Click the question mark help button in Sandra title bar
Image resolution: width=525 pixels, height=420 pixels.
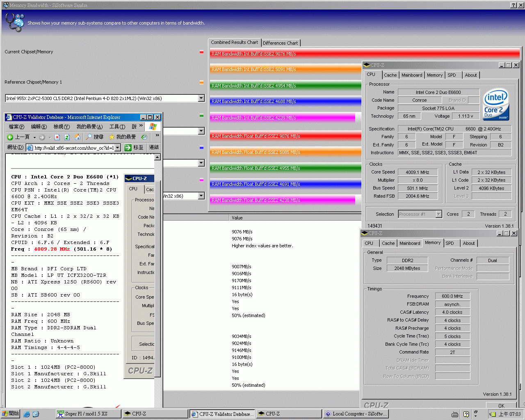[514, 5]
